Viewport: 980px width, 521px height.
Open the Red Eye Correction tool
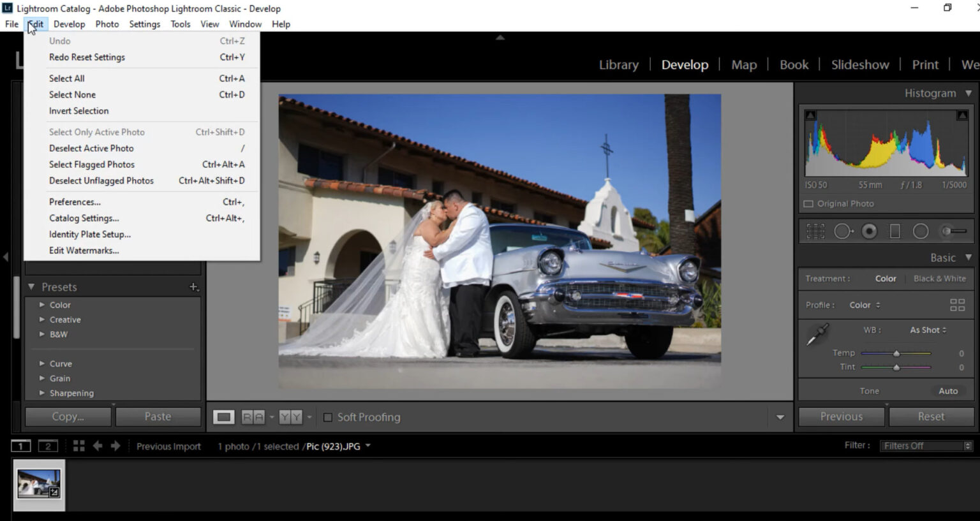[869, 231]
